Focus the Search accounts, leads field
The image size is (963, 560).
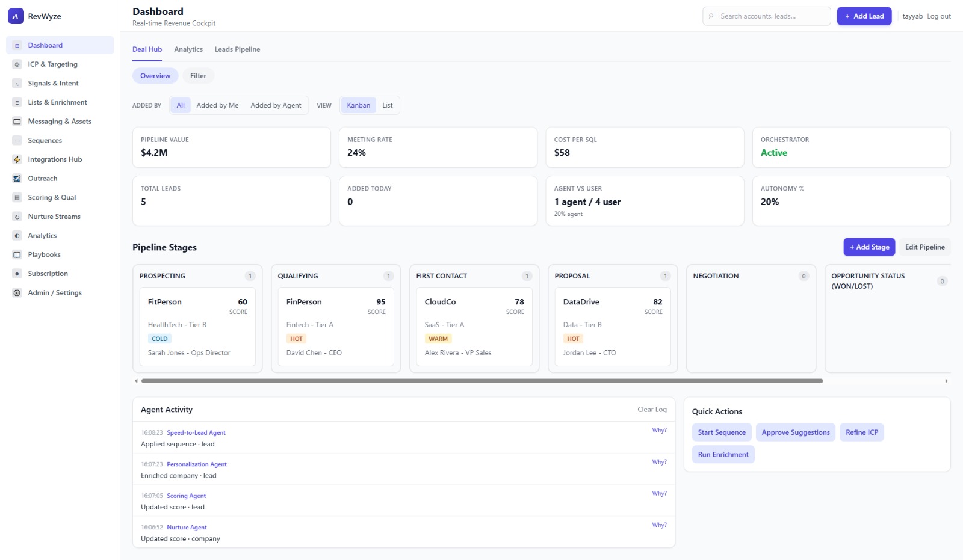772,16
